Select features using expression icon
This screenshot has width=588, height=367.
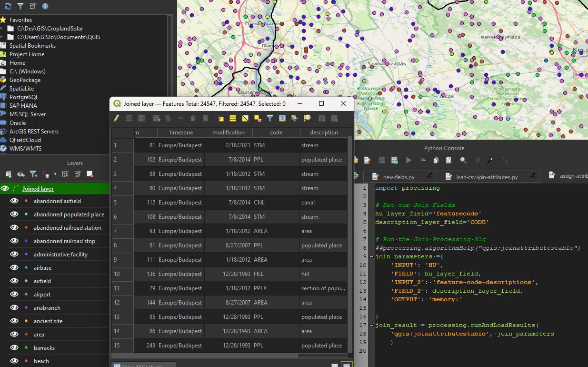pyautogui.click(x=220, y=118)
